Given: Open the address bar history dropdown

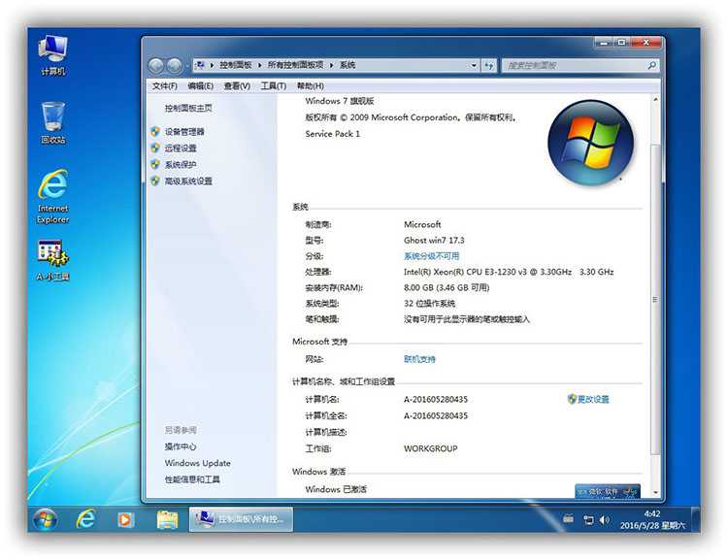Looking at the screenshot, I should click(474, 65).
